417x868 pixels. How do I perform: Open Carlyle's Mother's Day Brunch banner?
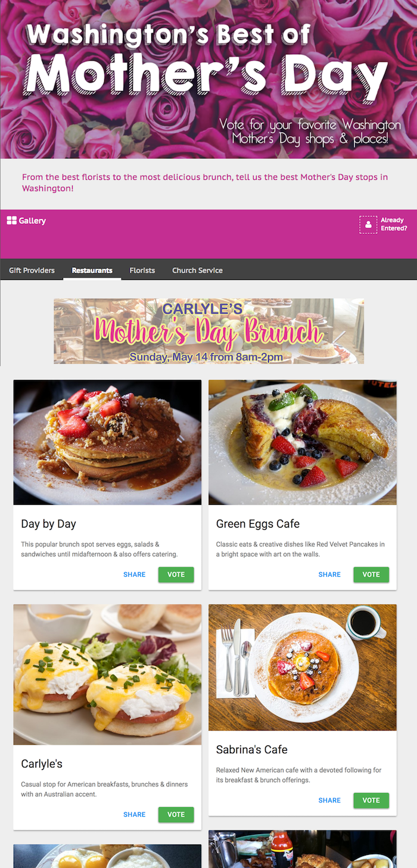(208, 331)
